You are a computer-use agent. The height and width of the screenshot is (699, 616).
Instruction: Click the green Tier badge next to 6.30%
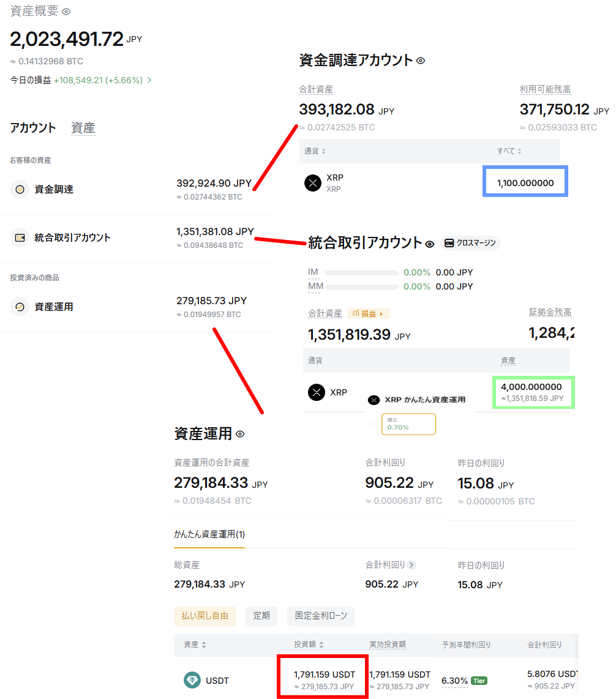point(479,681)
